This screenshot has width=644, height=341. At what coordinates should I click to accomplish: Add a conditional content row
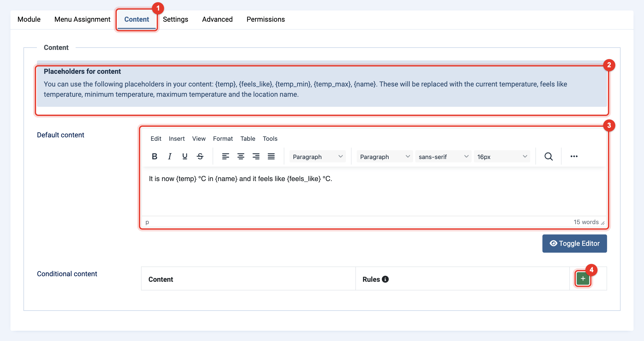pos(583,279)
